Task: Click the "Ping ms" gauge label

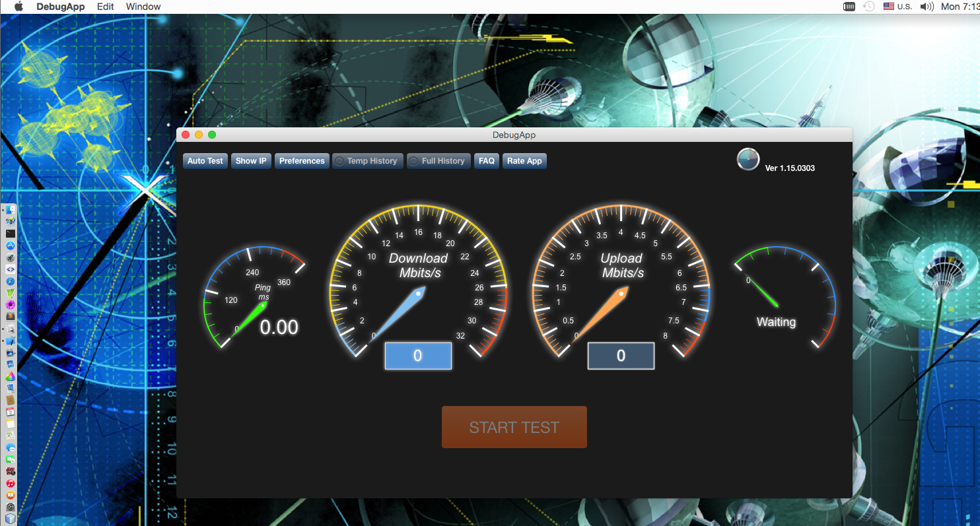Action: [x=263, y=292]
